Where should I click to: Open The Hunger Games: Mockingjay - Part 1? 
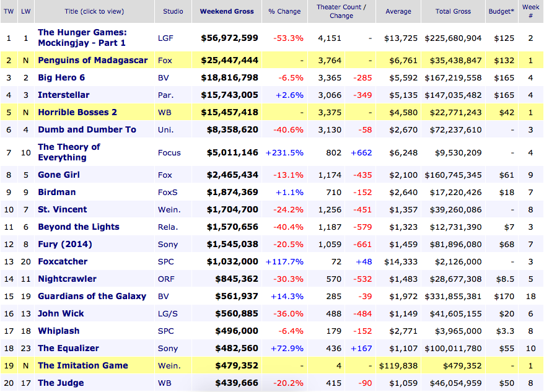(82, 37)
